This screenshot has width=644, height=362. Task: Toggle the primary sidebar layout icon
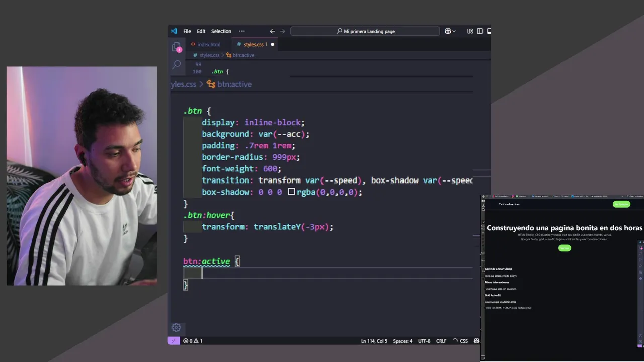(x=480, y=31)
